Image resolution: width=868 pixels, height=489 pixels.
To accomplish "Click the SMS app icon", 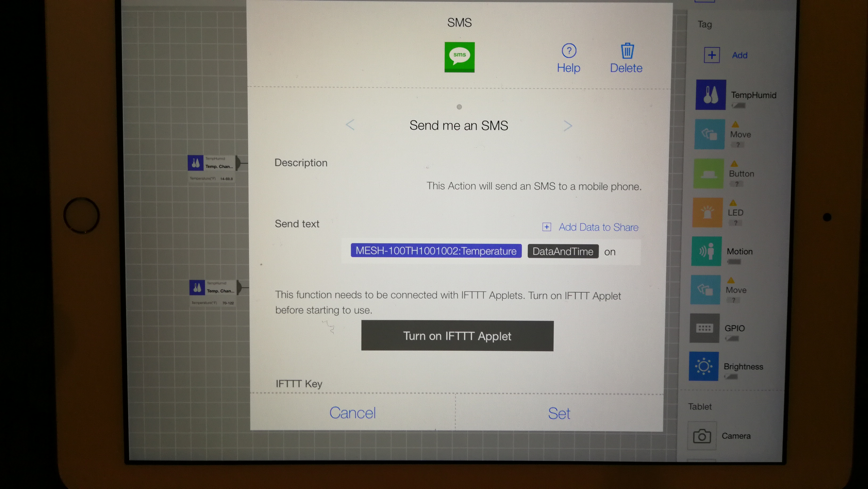I will (x=459, y=57).
